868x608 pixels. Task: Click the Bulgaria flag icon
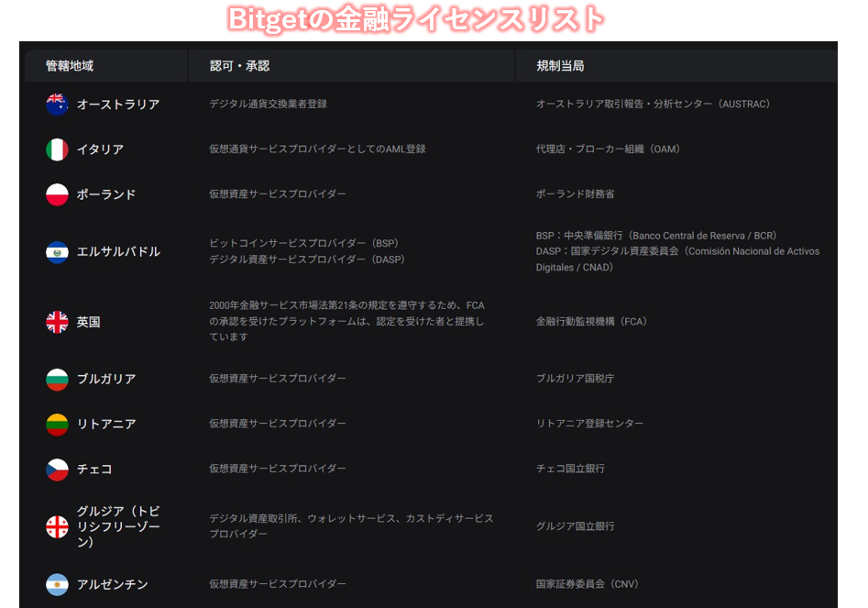coord(57,379)
